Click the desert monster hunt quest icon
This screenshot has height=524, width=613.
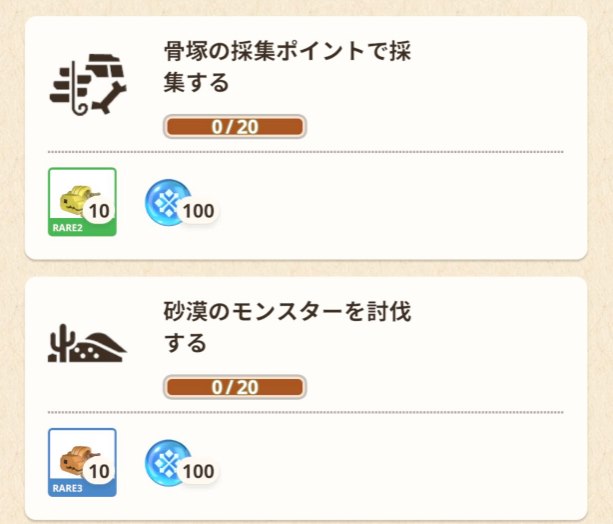[88, 344]
